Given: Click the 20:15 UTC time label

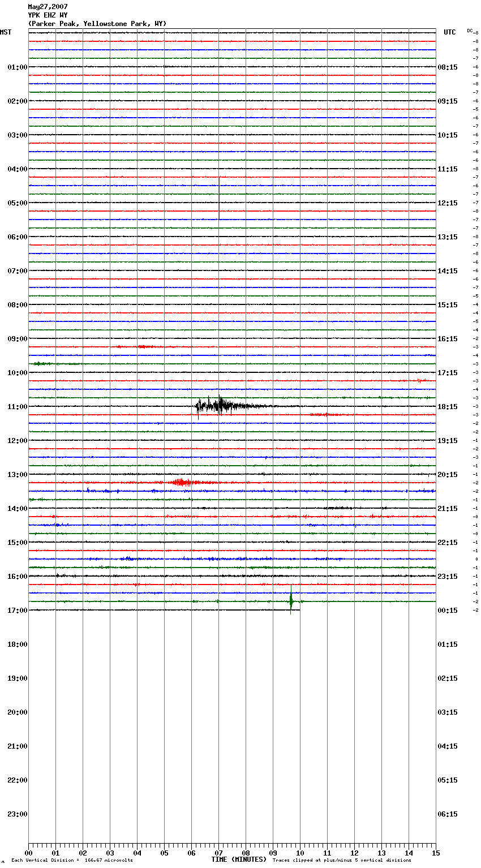Looking at the screenshot, I should tap(448, 475).
